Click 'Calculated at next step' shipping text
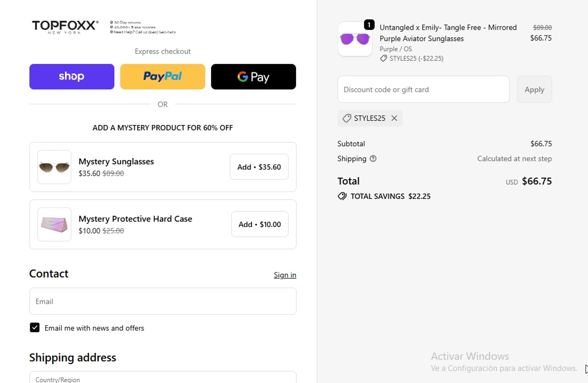588x383 pixels. [514, 158]
